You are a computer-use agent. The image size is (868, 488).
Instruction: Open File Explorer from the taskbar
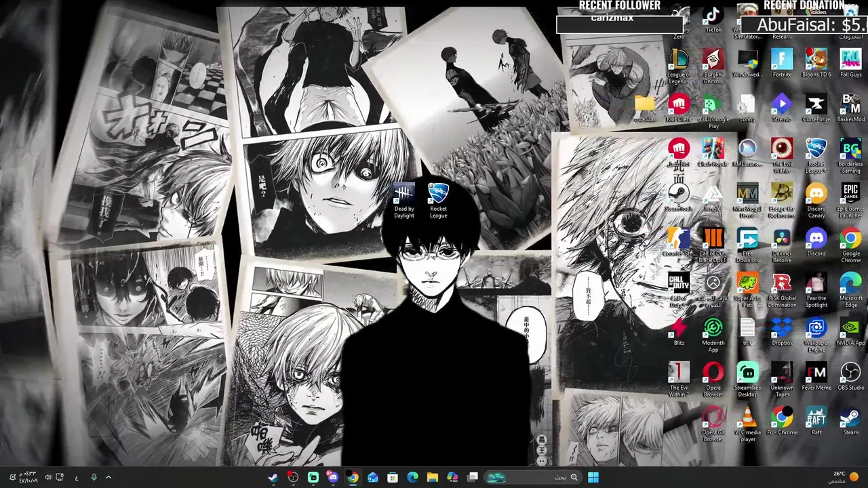(432, 477)
